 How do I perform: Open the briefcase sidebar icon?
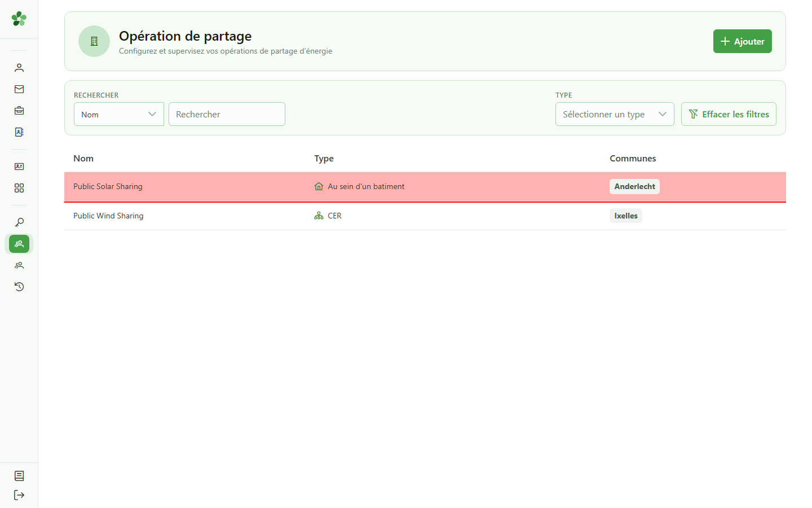tap(19, 111)
